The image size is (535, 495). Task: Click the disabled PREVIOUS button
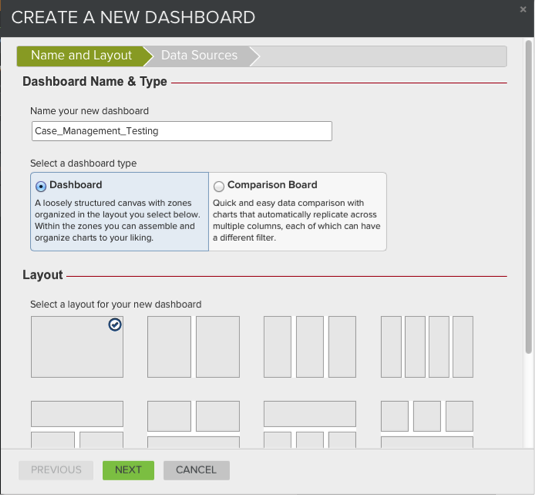pyautogui.click(x=56, y=470)
